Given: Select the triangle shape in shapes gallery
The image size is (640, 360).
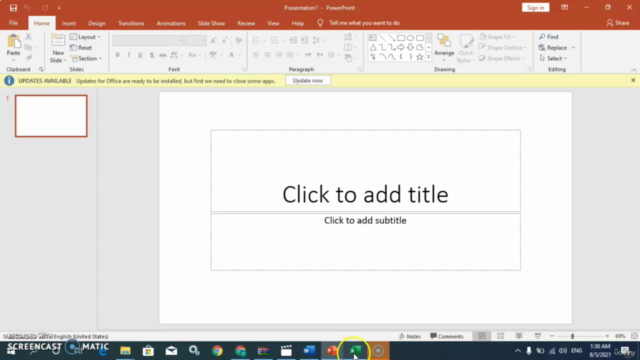Looking at the screenshot, I should pyautogui.click(x=373, y=47).
